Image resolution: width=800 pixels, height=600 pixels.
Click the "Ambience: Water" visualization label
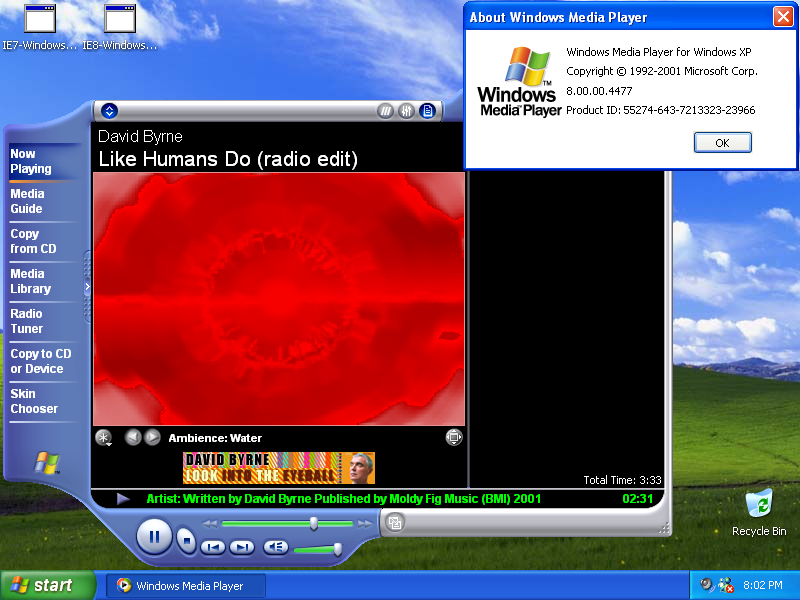click(215, 438)
